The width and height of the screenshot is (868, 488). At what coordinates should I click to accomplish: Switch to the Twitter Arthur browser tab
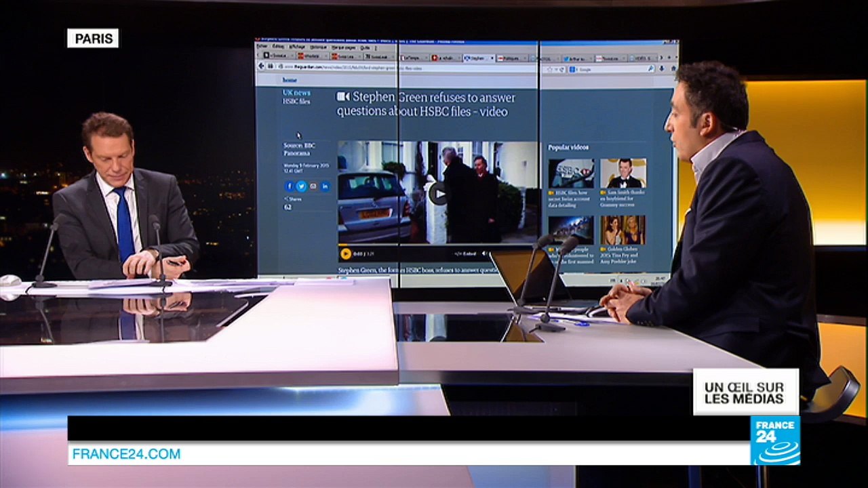tap(577, 58)
